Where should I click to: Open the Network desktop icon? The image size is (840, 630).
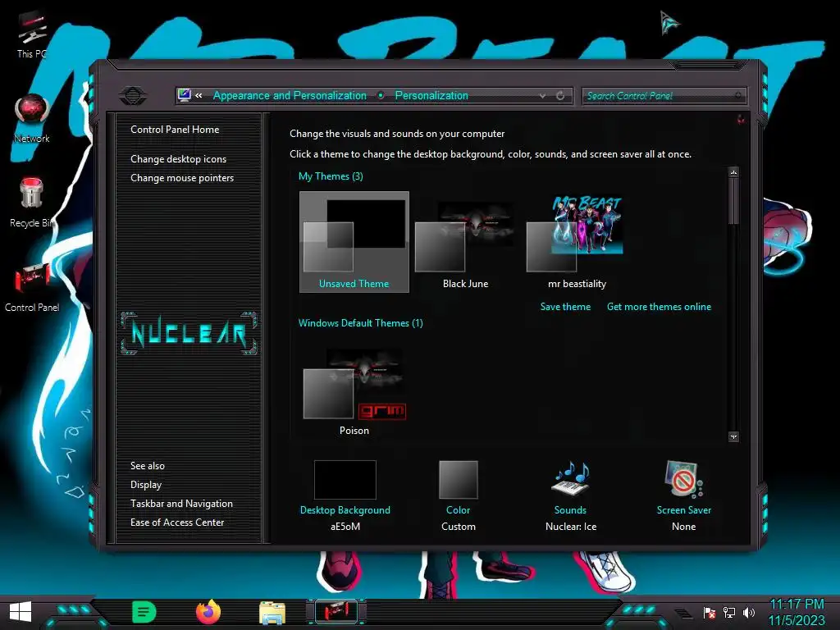[x=32, y=119]
